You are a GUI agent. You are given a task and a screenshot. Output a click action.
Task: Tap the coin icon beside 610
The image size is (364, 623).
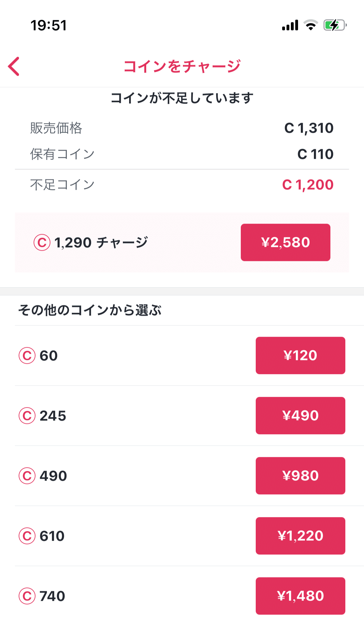27,536
